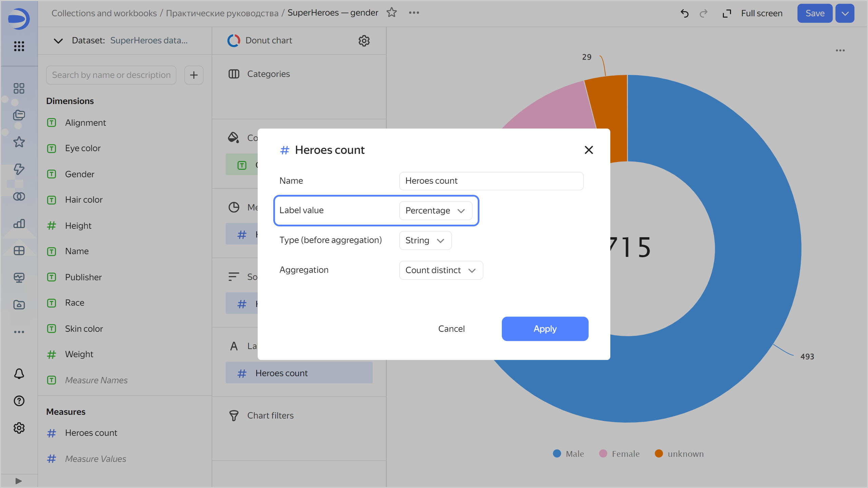Toggle the Female legend item

(619, 454)
